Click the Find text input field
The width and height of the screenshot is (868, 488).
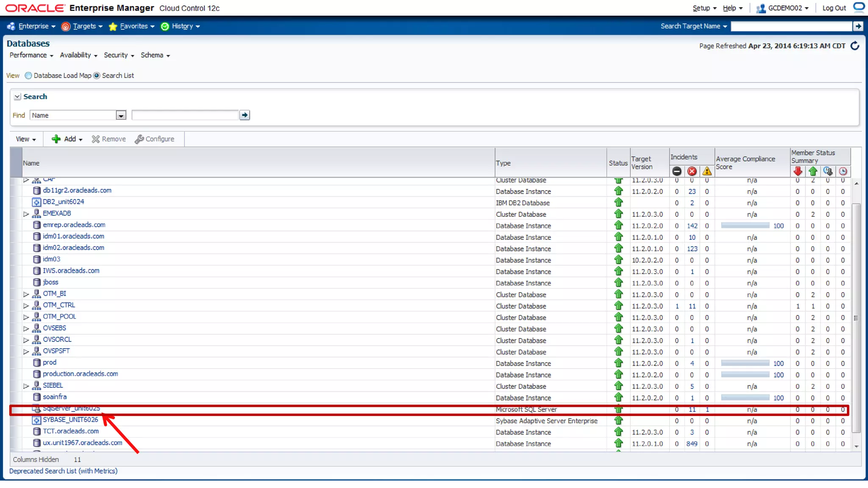185,115
